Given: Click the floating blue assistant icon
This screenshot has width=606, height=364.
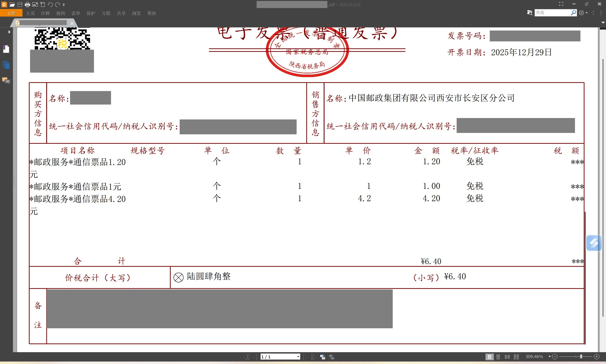Looking at the screenshot, I should click(x=593, y=243).
